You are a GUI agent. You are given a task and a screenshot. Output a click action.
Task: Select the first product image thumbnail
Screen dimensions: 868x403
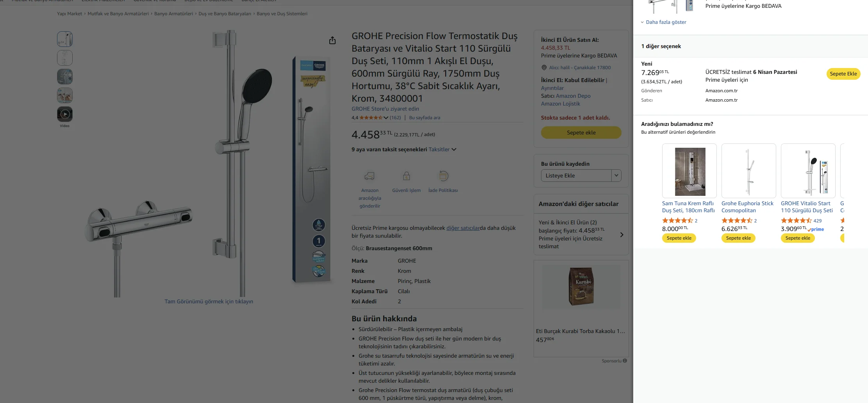pos(65,39)
